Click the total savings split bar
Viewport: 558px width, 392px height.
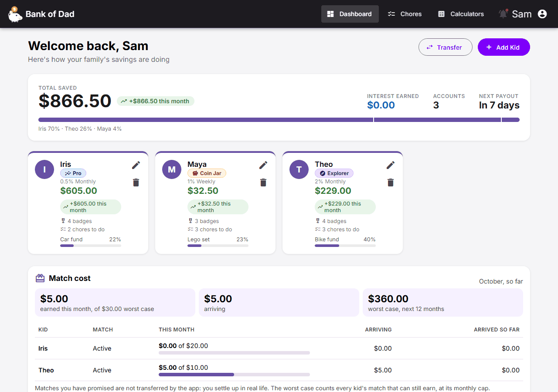(x=279, y=120)
